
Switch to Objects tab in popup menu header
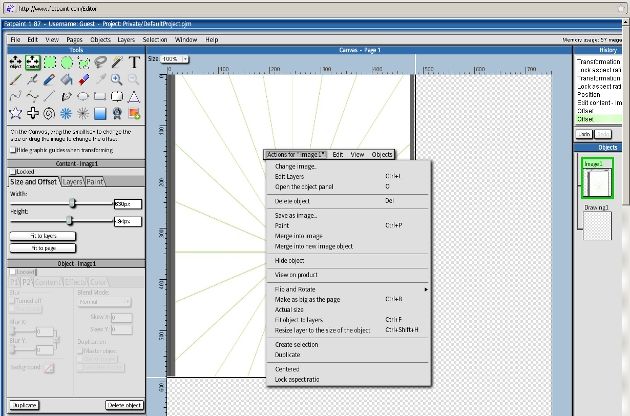click(382, 154)
